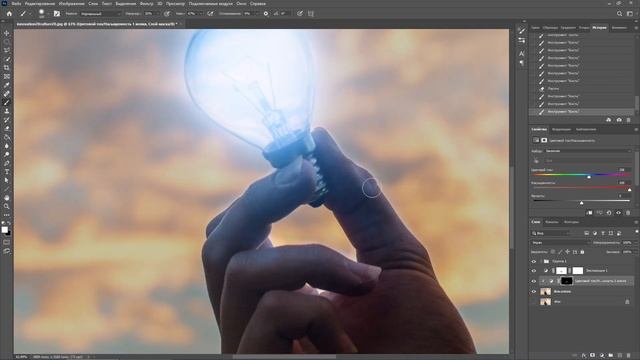Delete current state in History panel
The height and width of the screenshot is (360, 640).
[629, 120]
